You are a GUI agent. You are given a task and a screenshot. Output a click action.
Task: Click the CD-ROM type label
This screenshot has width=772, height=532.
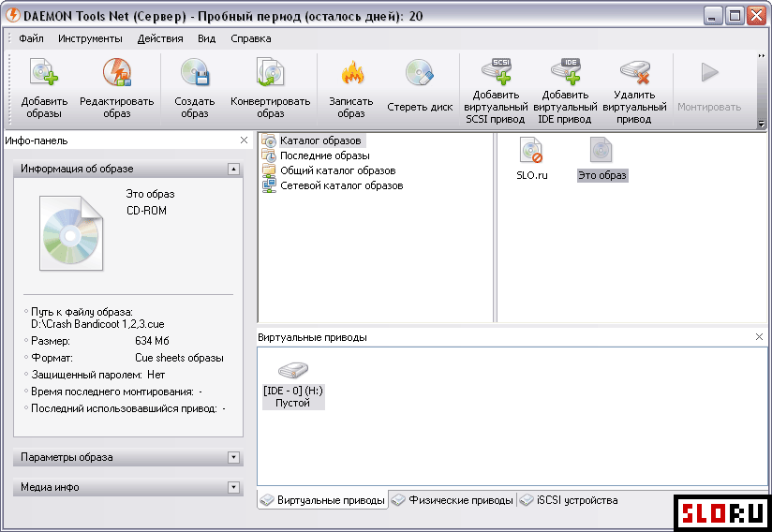[x=147, y=211]
